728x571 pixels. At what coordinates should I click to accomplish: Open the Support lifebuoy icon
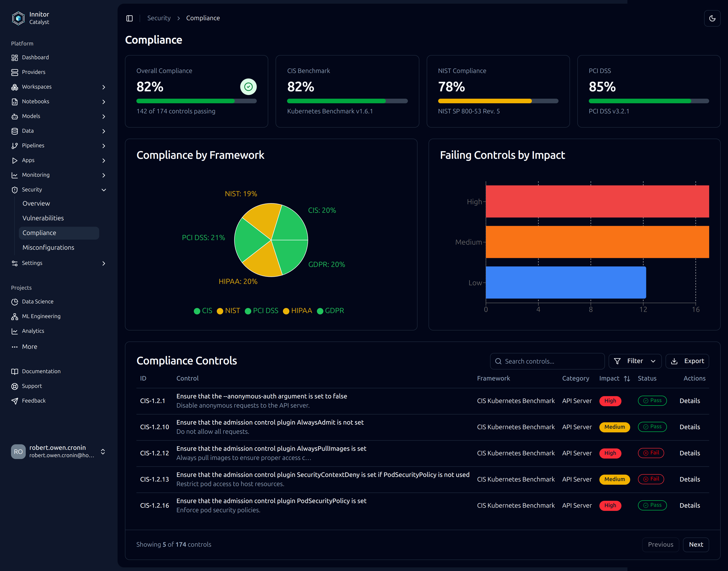click(14, 386)
